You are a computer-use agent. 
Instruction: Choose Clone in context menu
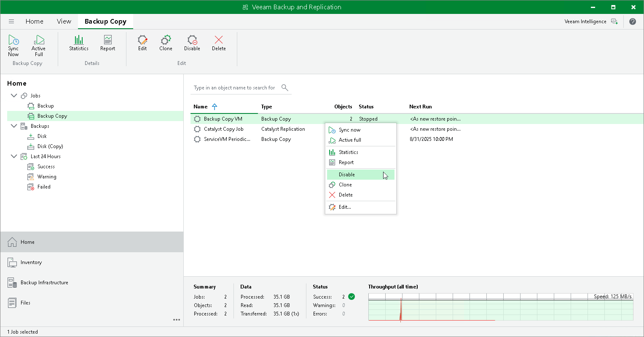coord(361,185)
